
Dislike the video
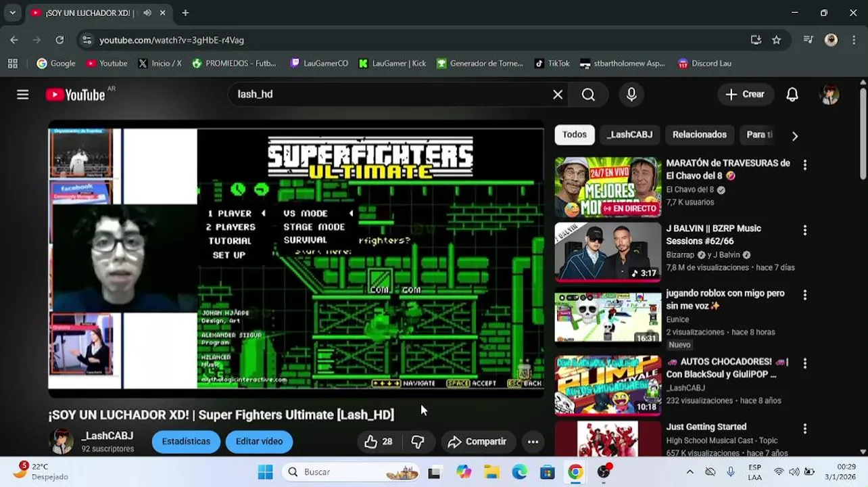418,442
